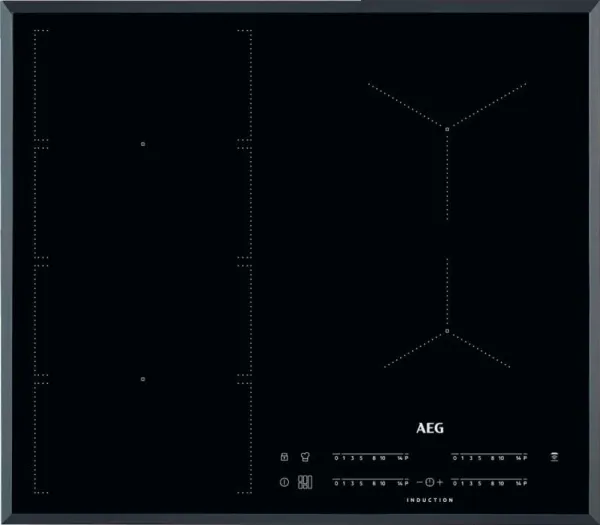This screenshot has height=525, width=600.
Task: Tap the bridge zone flexi icon
Action: (304, 483)
